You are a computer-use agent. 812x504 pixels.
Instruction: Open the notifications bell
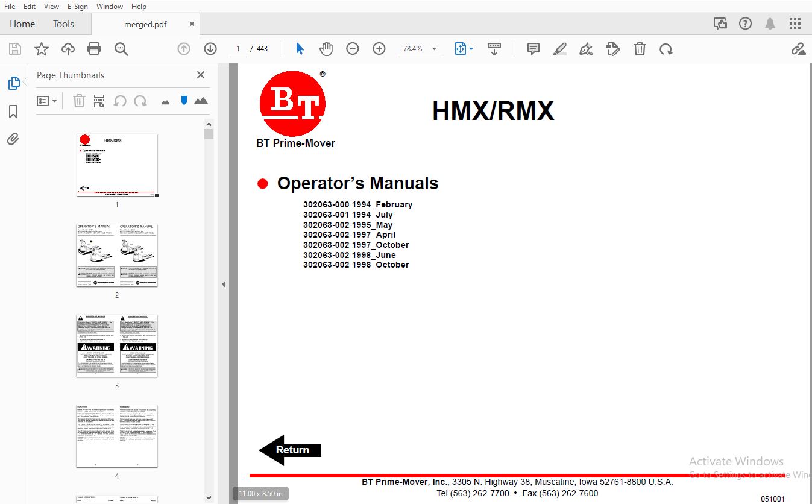[x=770, y=24]
